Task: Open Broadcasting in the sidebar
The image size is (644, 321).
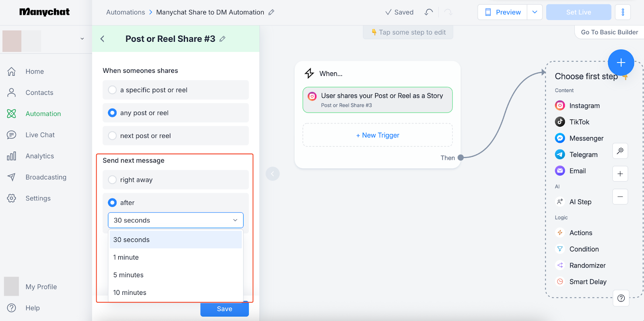Action: point(46,177)
